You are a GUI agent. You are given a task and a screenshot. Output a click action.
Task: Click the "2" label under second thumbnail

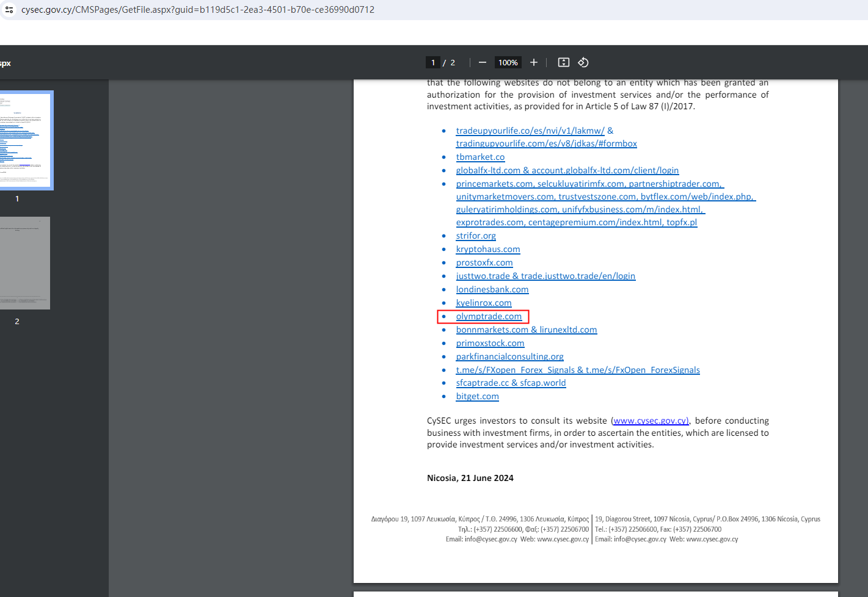point(17,322)
